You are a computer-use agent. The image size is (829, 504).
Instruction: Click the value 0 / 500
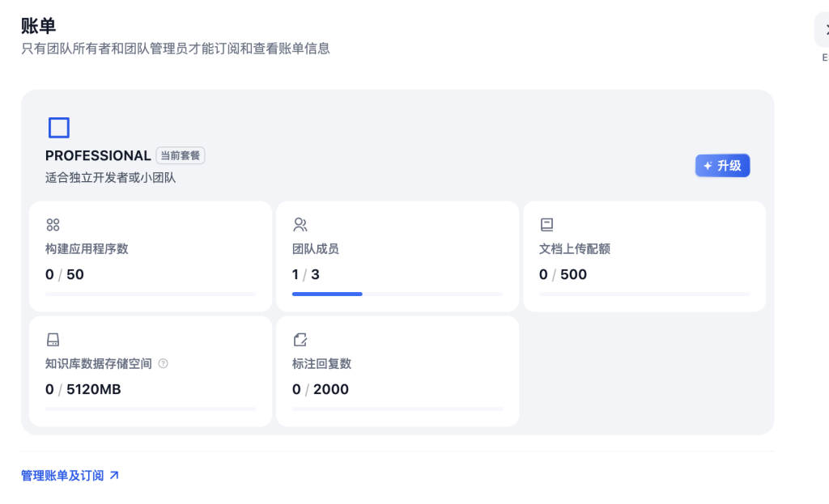pos(563,275)
